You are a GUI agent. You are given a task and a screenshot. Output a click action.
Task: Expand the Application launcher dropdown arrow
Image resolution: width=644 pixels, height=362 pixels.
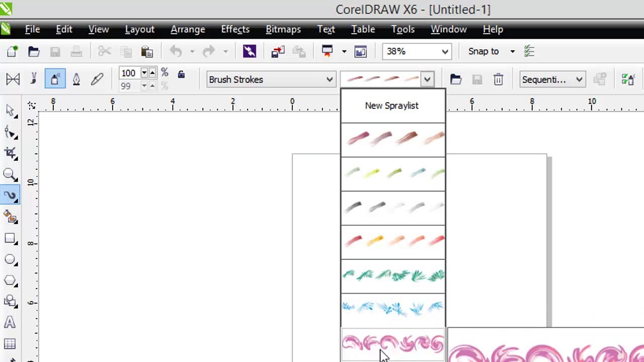tap(344, 51)
